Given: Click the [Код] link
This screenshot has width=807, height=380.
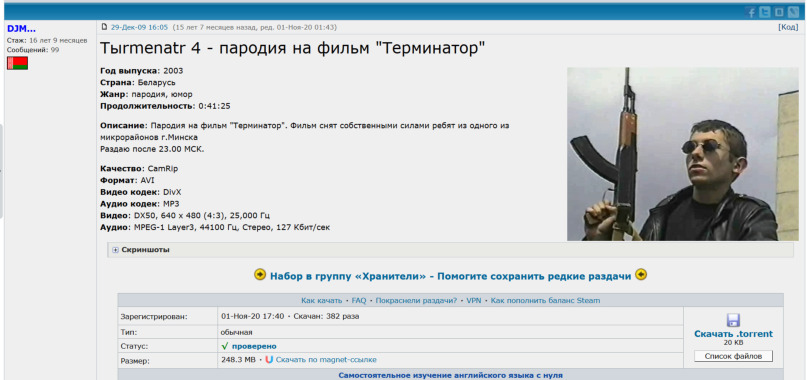Looking at the screenshot, I should pos(788,27).
